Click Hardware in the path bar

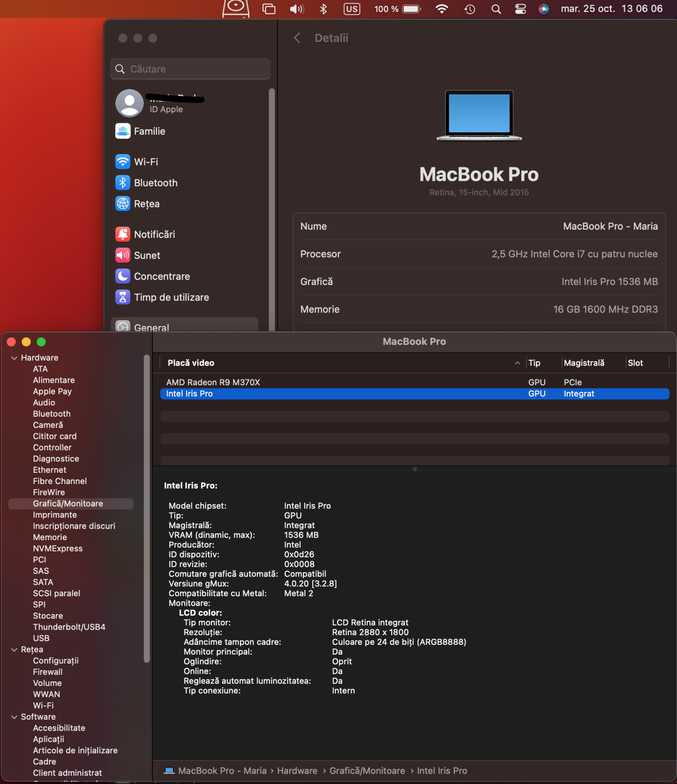click(x=297, y=771)
